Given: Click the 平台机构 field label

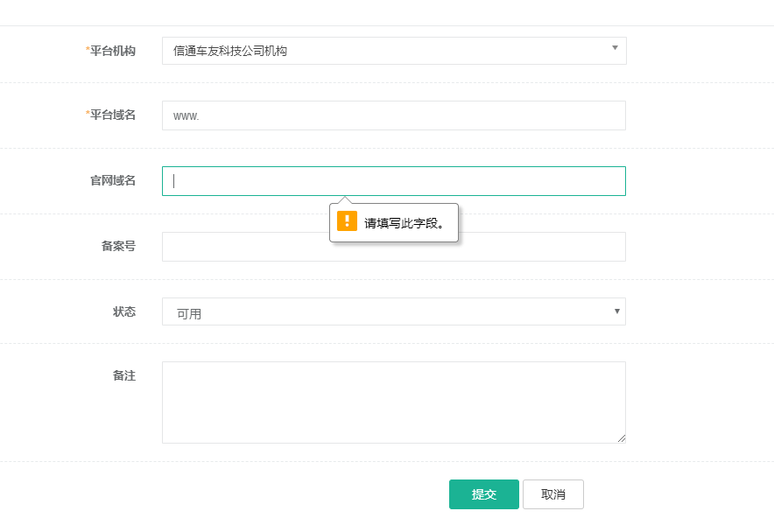Looking at the screenshot, I should point(113,51).
